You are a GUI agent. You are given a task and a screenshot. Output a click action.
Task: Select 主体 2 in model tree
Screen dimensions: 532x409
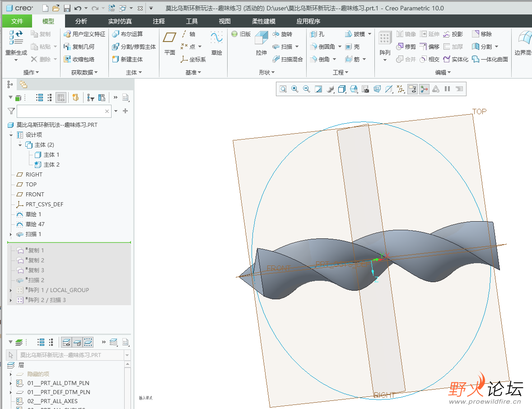tap(47, 165)
